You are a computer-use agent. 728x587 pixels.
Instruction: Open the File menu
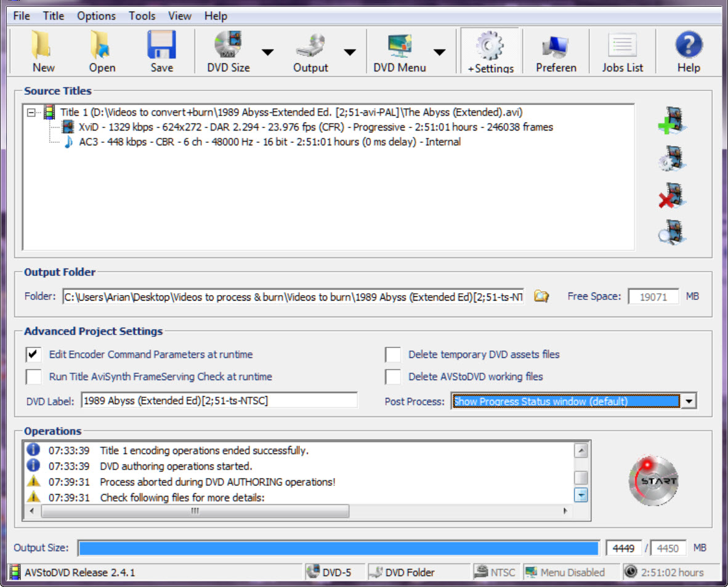pyautogui.click(x=22, y=16)
